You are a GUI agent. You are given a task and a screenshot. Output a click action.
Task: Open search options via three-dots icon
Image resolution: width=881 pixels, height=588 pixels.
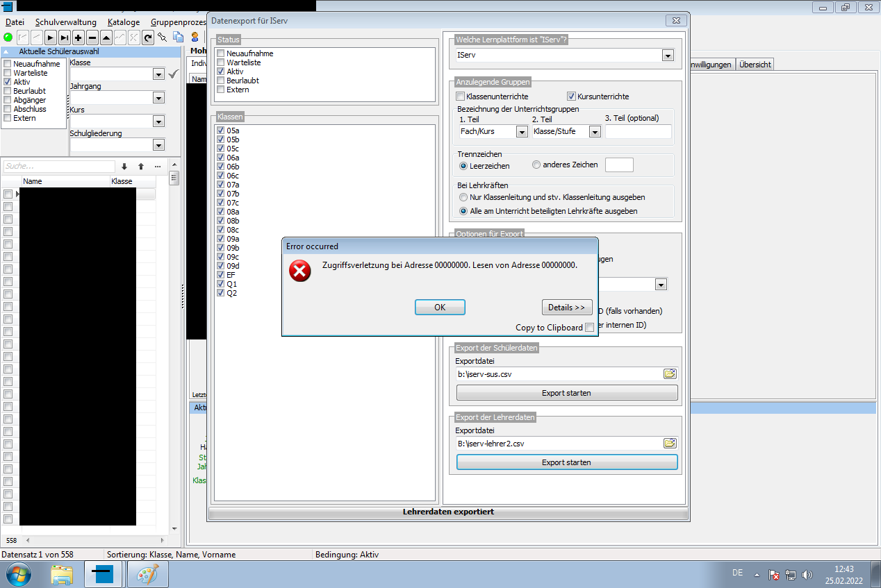coord(158,167)
